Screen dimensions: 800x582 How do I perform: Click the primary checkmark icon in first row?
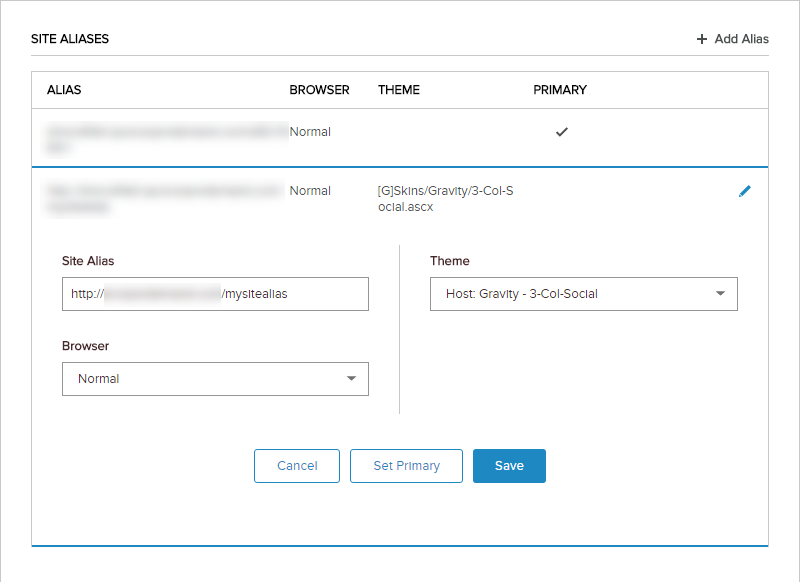click(x=561, y=132)
